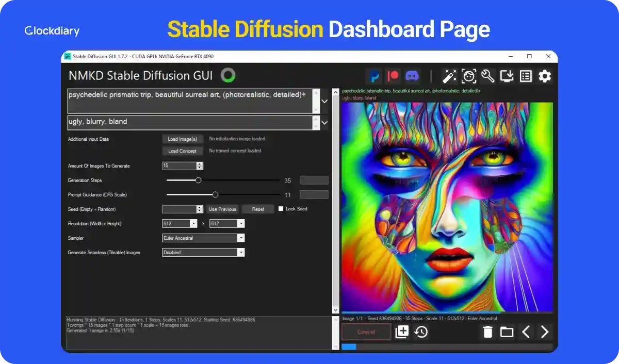Open the prompt history clock icon
Screen dimensions: 619x364
pos(421,332)
